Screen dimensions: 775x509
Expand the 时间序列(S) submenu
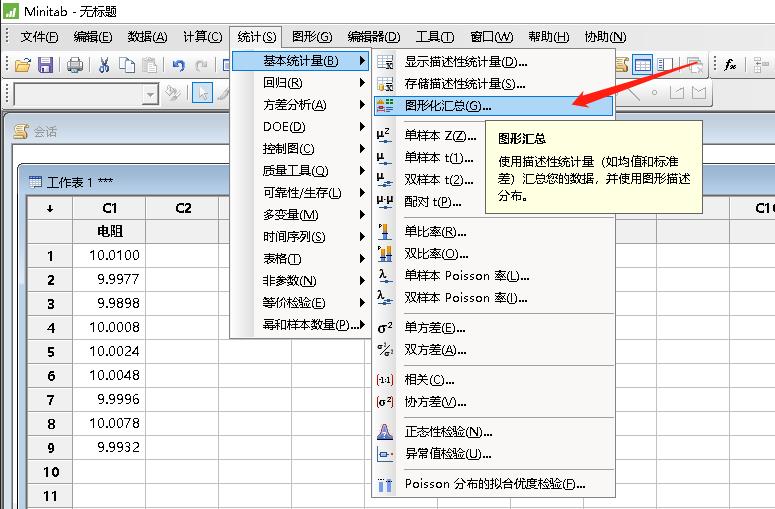click(x=301, y=237)
